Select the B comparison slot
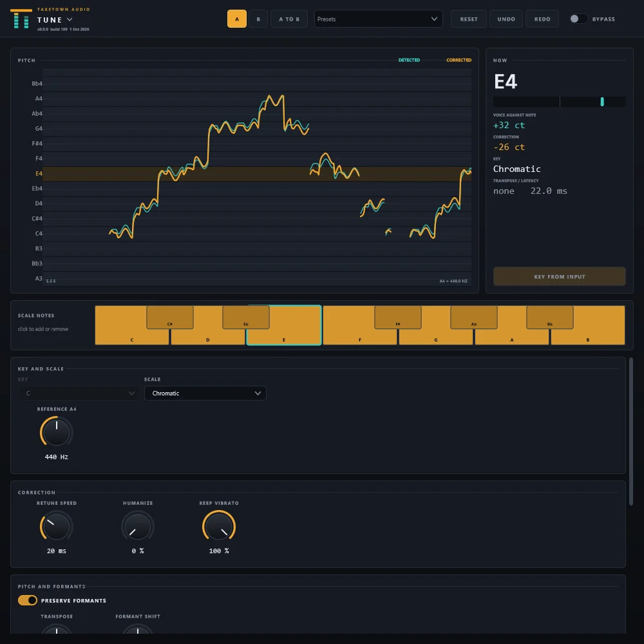 point(258,19)
